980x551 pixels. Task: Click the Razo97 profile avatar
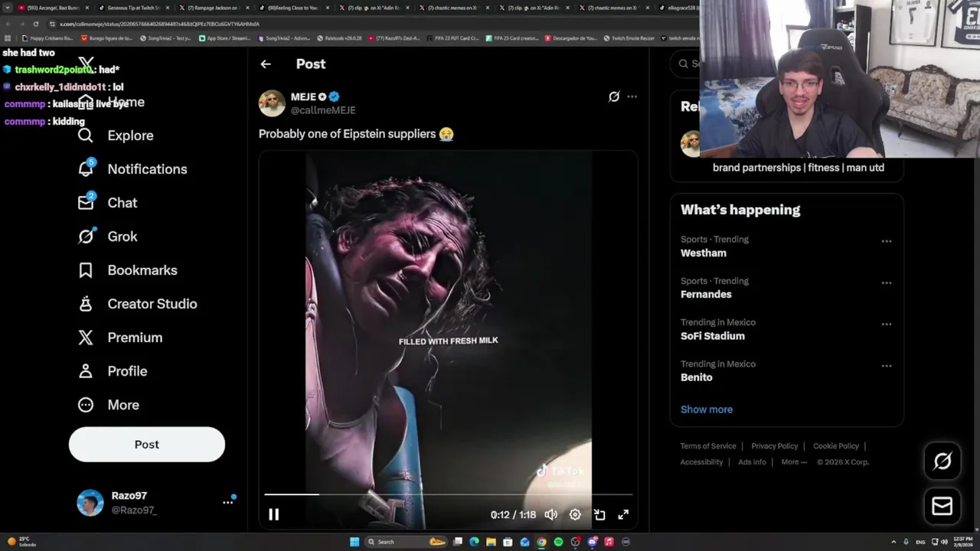click(90, 503)
